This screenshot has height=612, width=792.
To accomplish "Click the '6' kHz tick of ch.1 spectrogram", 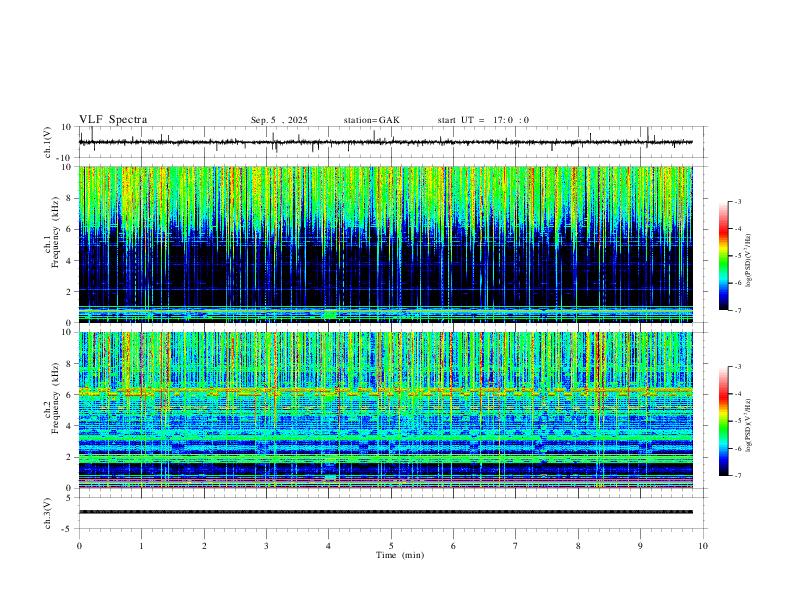I will [x=69, y=230].
